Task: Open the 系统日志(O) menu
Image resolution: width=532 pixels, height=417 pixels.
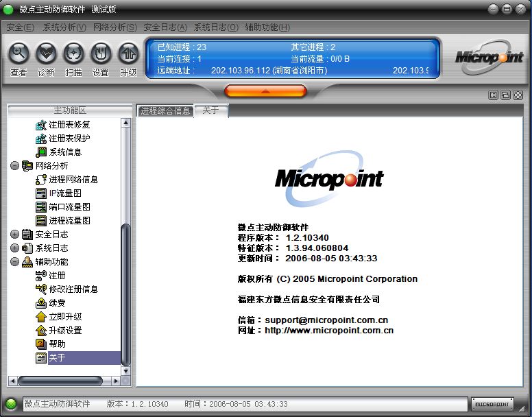Action: click(x=216, y=27)
